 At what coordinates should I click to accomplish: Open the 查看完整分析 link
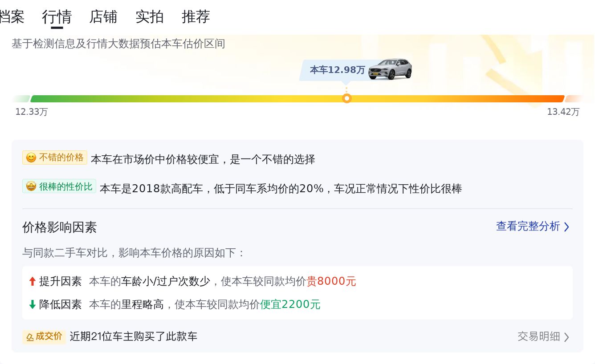click(x=528, y=226)
